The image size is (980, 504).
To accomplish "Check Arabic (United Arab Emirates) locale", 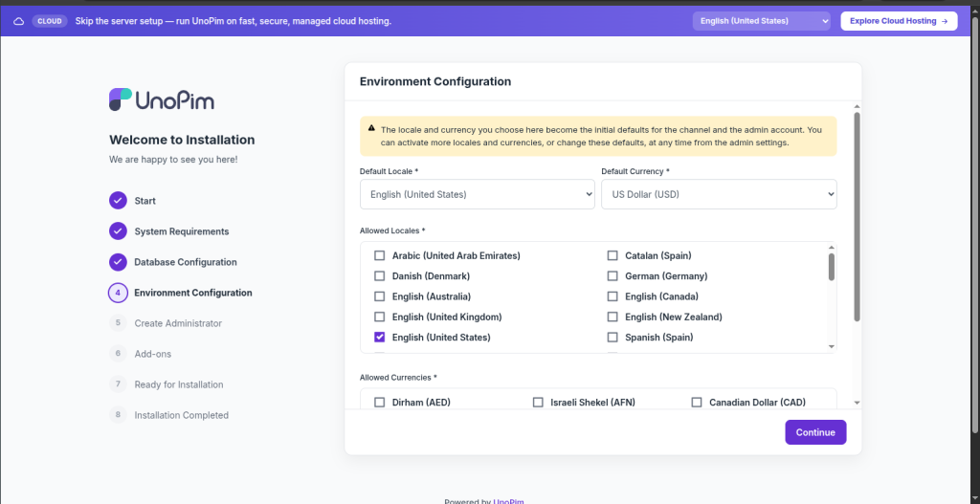I will coord(379,255).
